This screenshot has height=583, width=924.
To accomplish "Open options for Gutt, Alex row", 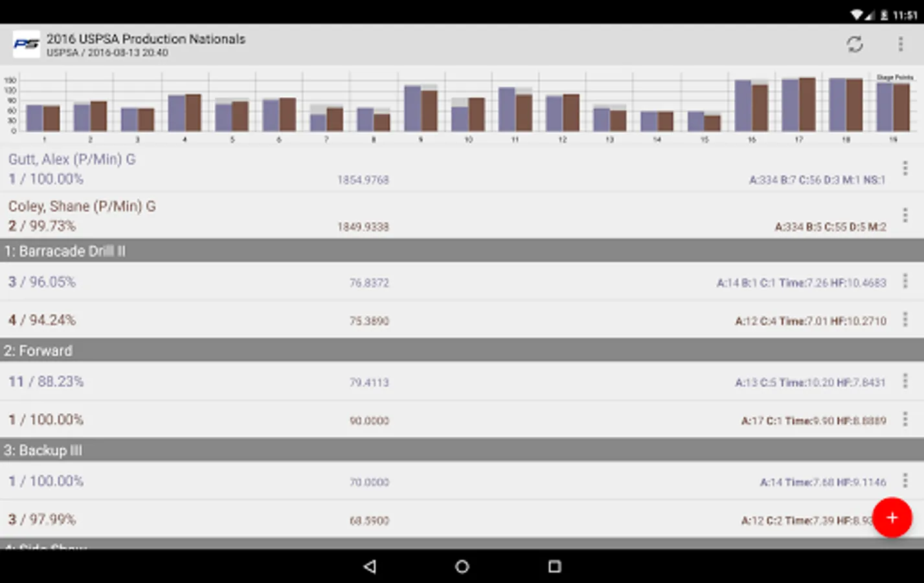I will 905,168.
